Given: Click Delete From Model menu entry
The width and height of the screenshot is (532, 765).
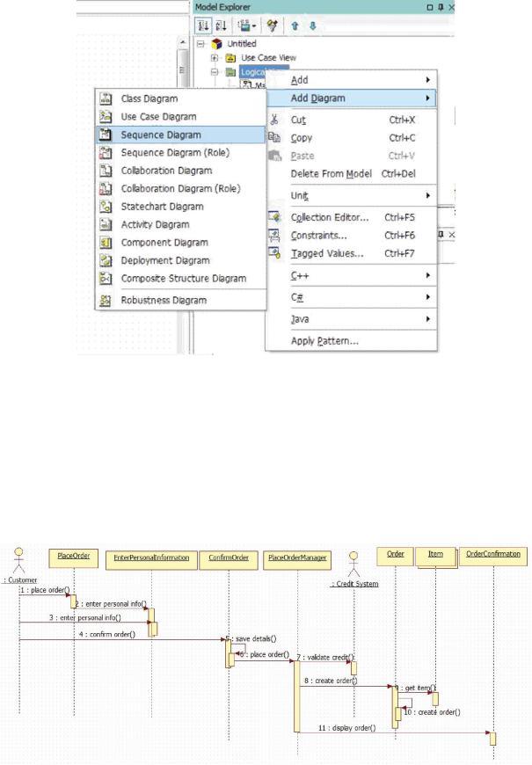Looking at the screenshot, I should (352, 174).
